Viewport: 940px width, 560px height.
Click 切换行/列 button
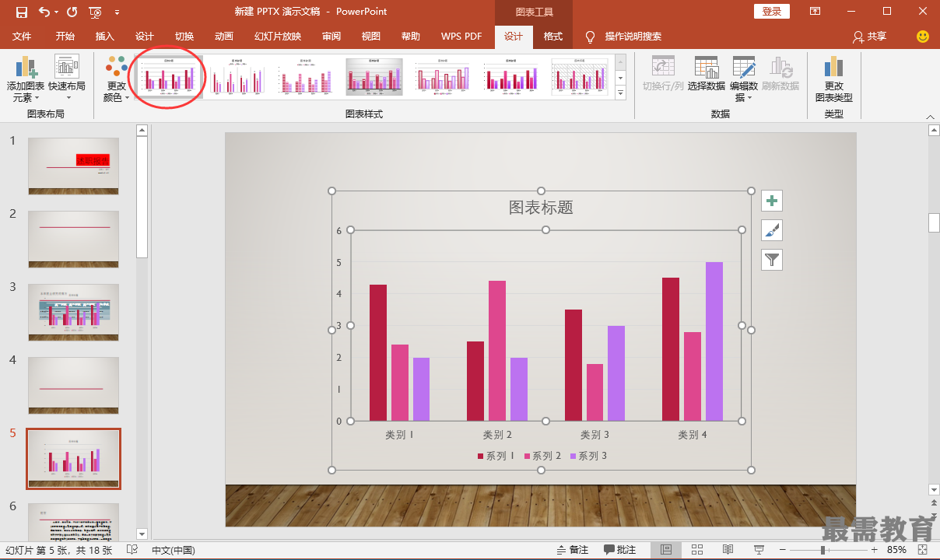coord(663,74)
